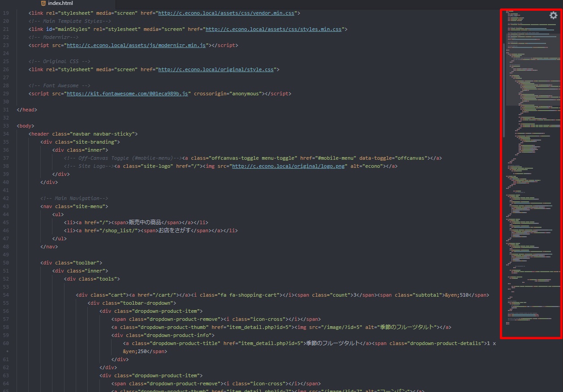563x392 pixels.
Task: Click the Original CSS comment line
Action: (x=60, y=61)
